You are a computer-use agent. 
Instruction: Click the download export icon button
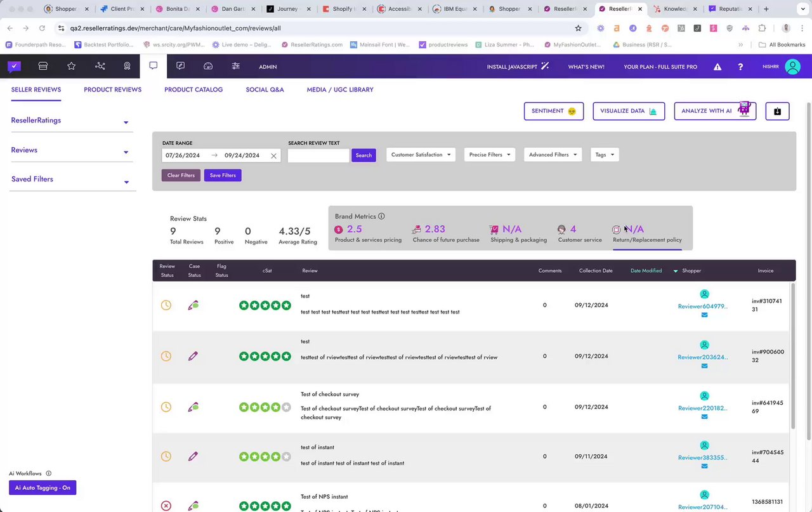777,111
